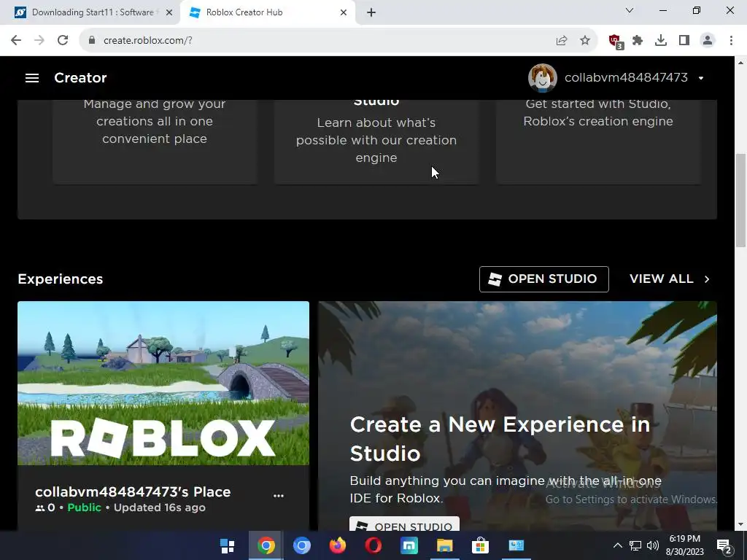Launch Opera from the taskbar
Viewport: 747px width, 560px height.
(373, 545)
